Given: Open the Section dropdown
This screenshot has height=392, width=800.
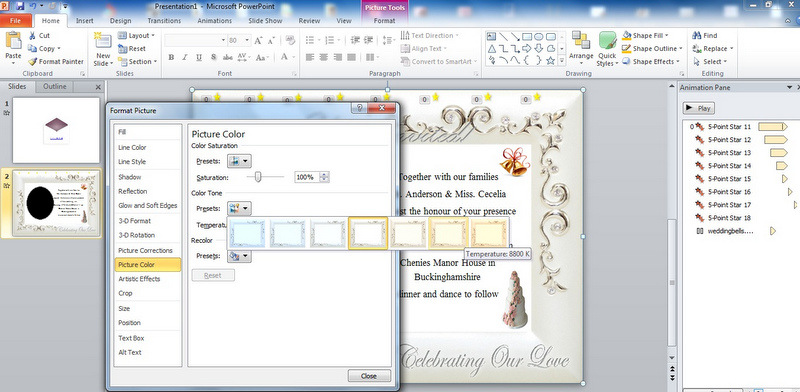Looking at the screenshot, I should [x=137, y=61].
